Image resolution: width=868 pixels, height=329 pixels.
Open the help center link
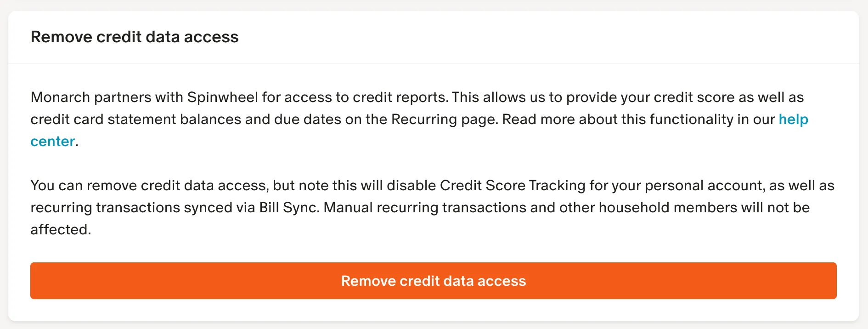click(793, 119)
